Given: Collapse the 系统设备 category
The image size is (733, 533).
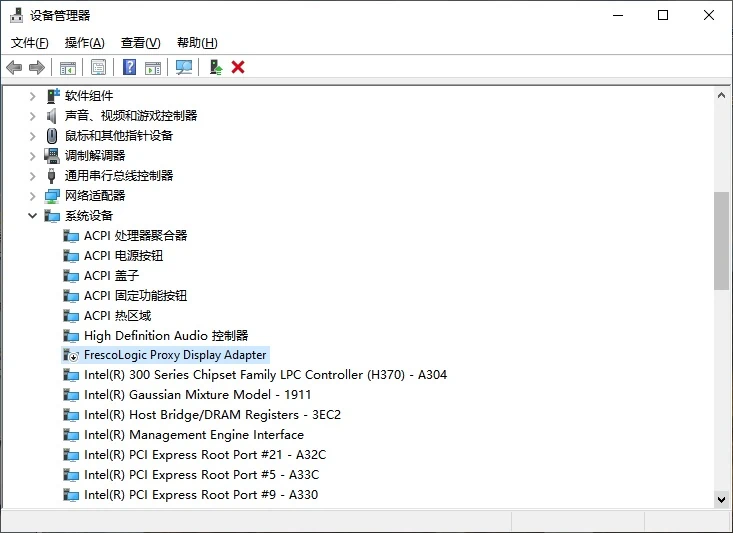Looking at the screenshot, I should [x=32, y=216].
